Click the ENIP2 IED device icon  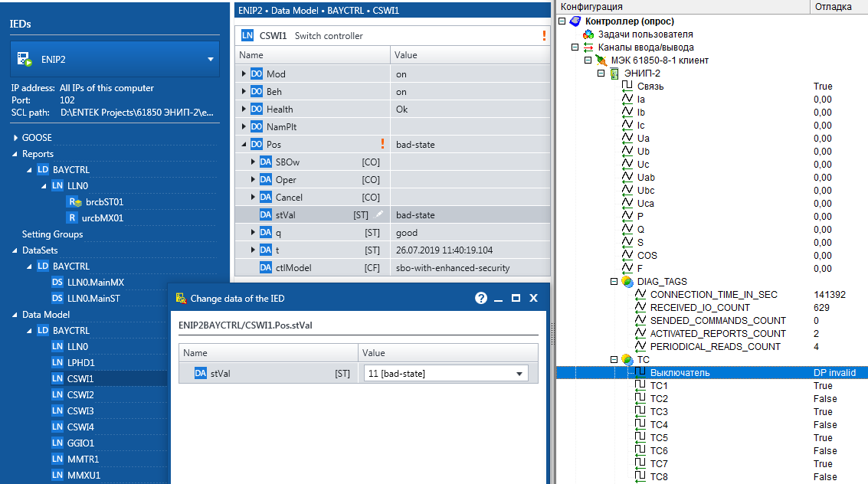(25, 59)
